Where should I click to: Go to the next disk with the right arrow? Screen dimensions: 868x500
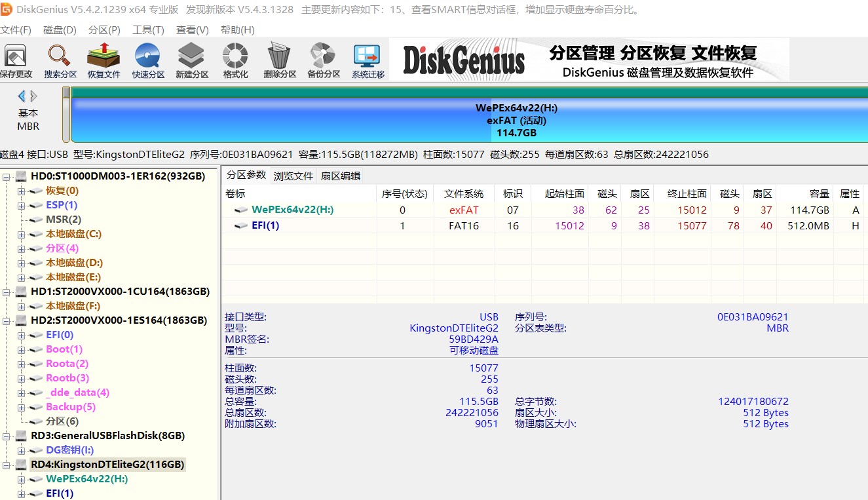[x=33, y=96]
